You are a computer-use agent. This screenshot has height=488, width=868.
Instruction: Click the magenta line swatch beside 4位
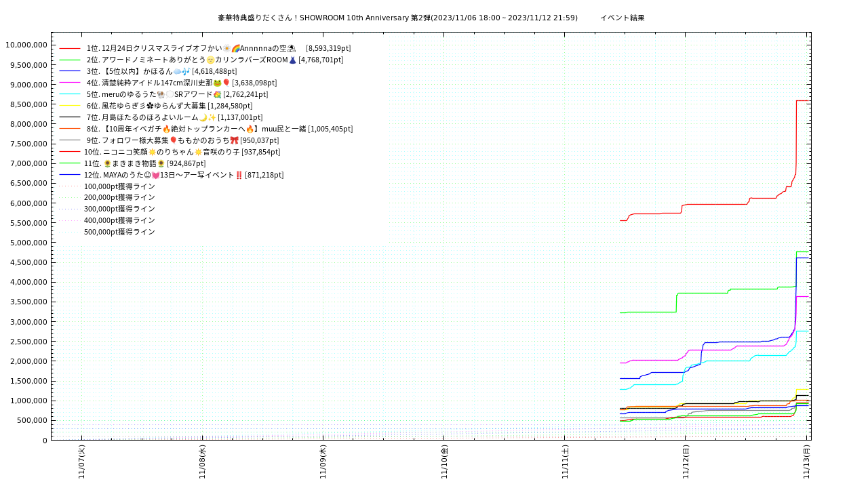tap(70, 83)
